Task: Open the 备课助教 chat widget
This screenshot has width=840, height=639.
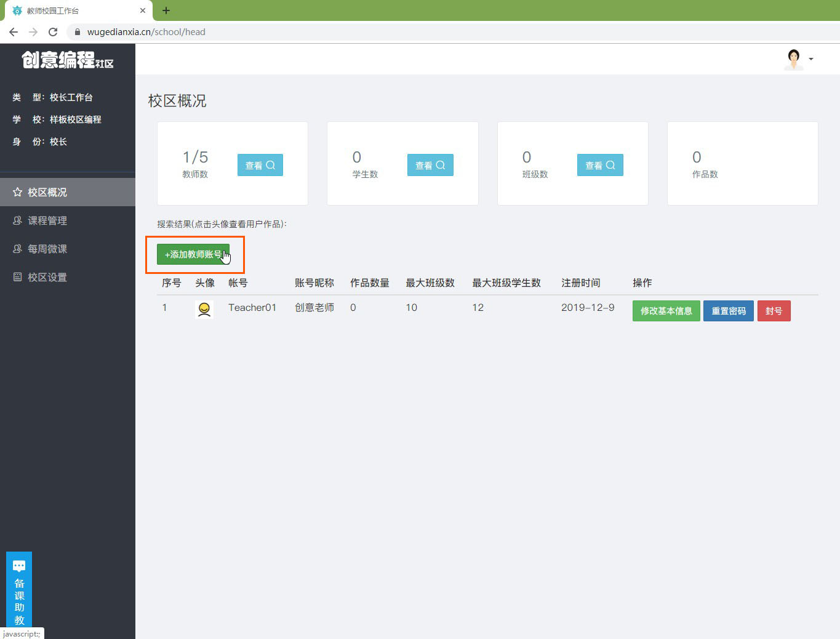Action: pyautogui.click(x=19, y=590)
